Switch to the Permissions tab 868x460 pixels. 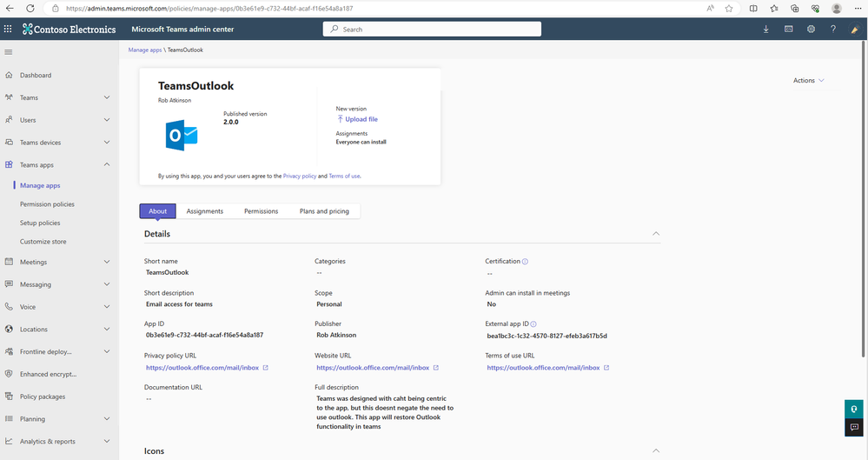point(262,211)
